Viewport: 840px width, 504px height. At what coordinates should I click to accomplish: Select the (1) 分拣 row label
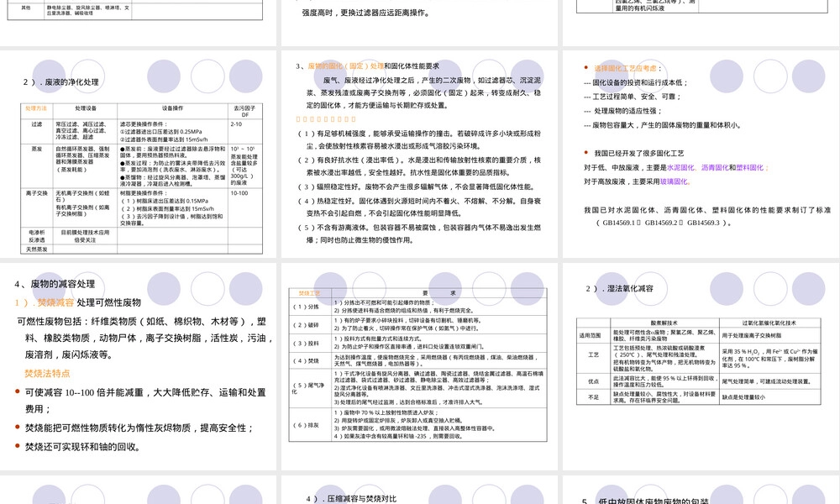tap(306, 307)
